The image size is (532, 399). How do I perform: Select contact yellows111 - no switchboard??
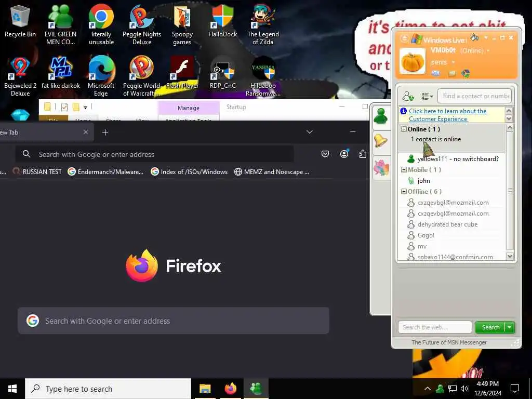point(453,159)
